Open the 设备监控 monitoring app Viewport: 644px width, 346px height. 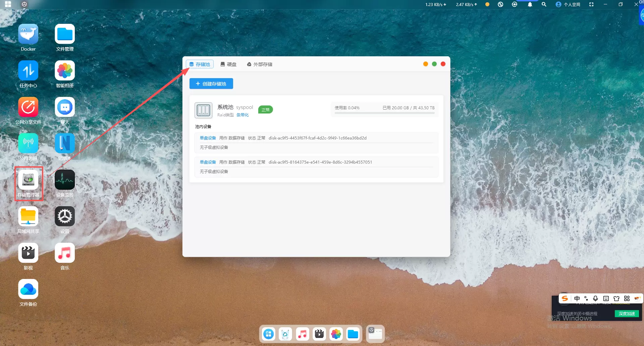65,180
